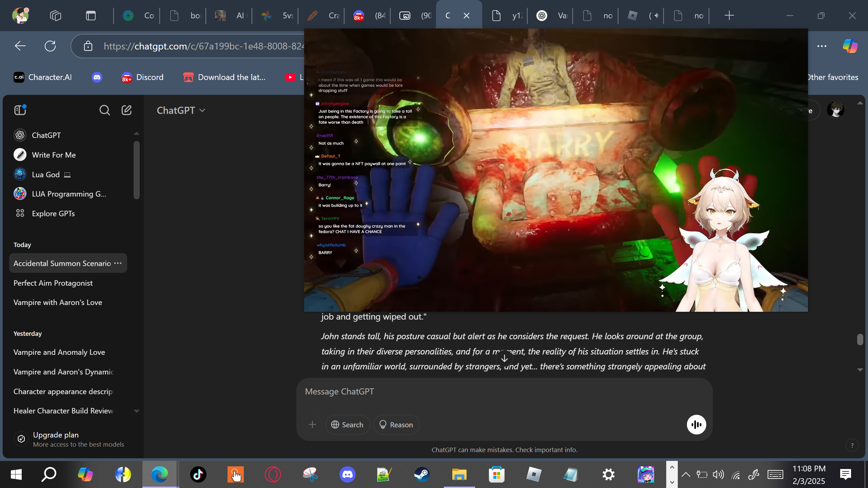The width and height of the screenshot is (868, 488).
Task: Open the Edge browser profile avatar
Action: [20, 15]
